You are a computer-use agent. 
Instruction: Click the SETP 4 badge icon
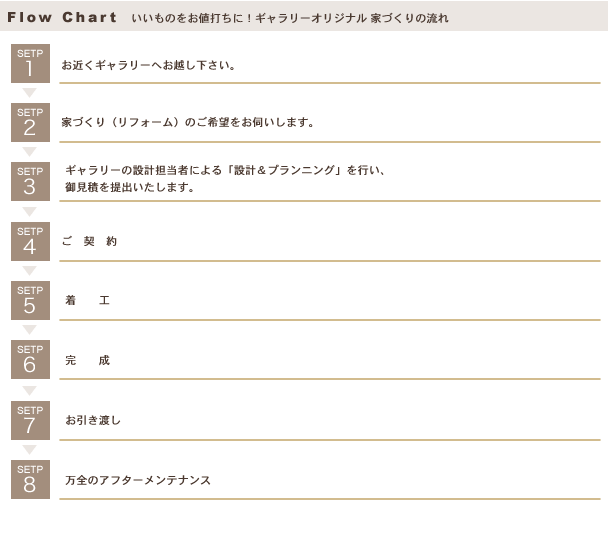(30, 242)
